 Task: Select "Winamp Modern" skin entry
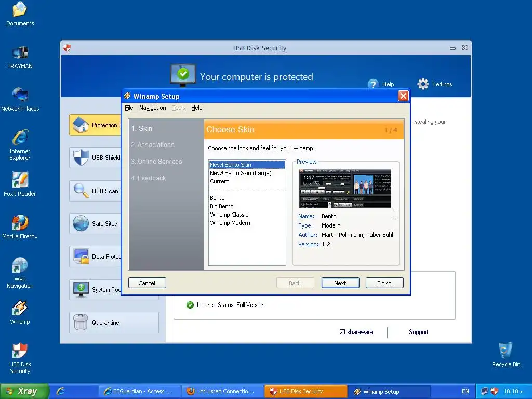247,223
